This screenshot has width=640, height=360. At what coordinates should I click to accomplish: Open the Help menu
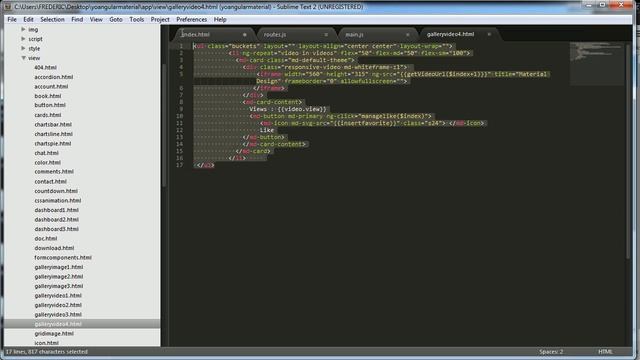coord(220,19)
